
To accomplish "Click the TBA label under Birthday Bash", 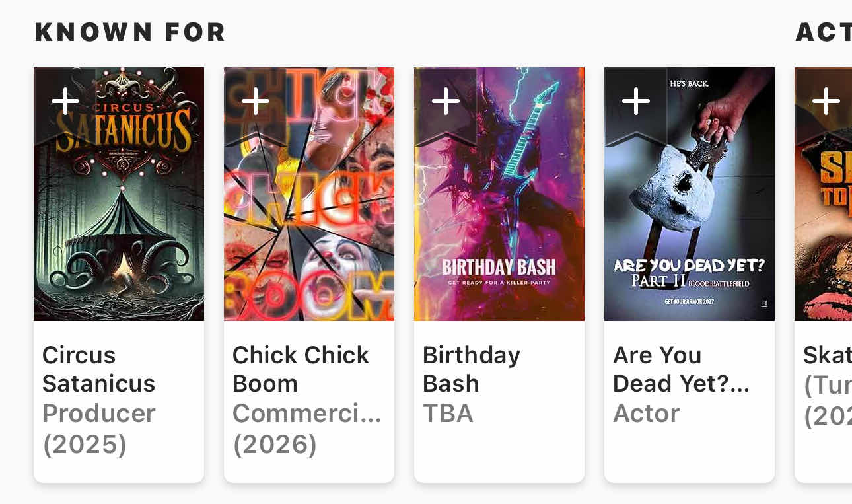I will pyautogui.click(x=448, y=414).
